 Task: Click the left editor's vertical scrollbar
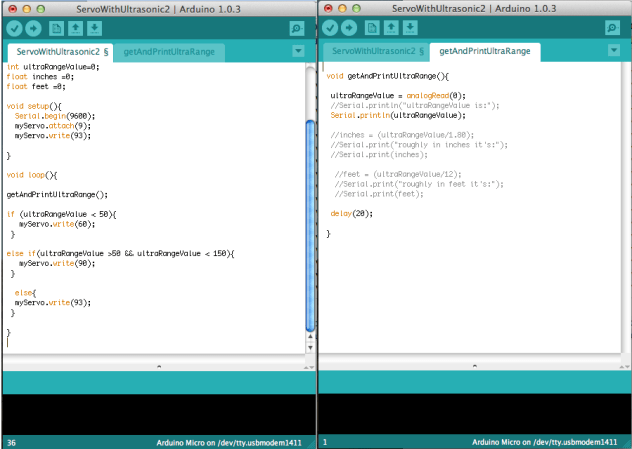pyautogui.click(x=310, y=220)
